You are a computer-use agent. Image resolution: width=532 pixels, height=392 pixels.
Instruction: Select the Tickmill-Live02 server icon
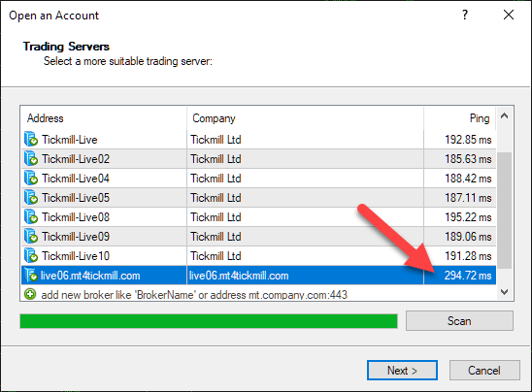point(31,159)
